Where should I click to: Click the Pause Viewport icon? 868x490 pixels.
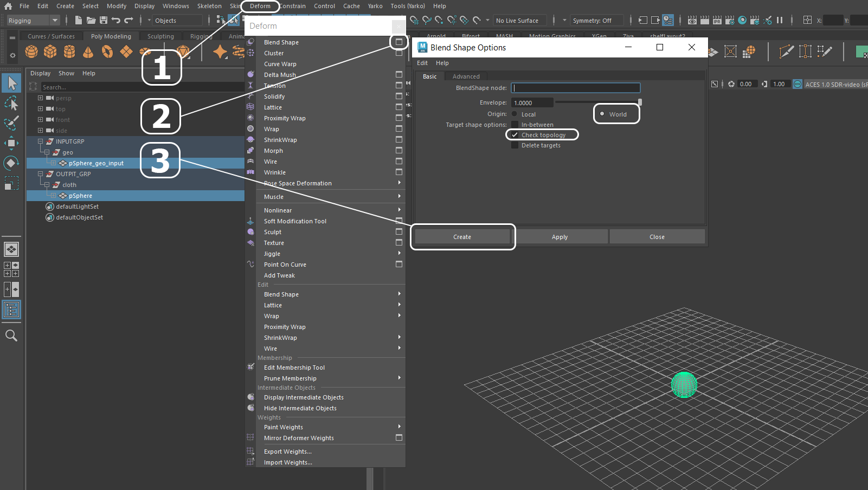pos(780,20)
